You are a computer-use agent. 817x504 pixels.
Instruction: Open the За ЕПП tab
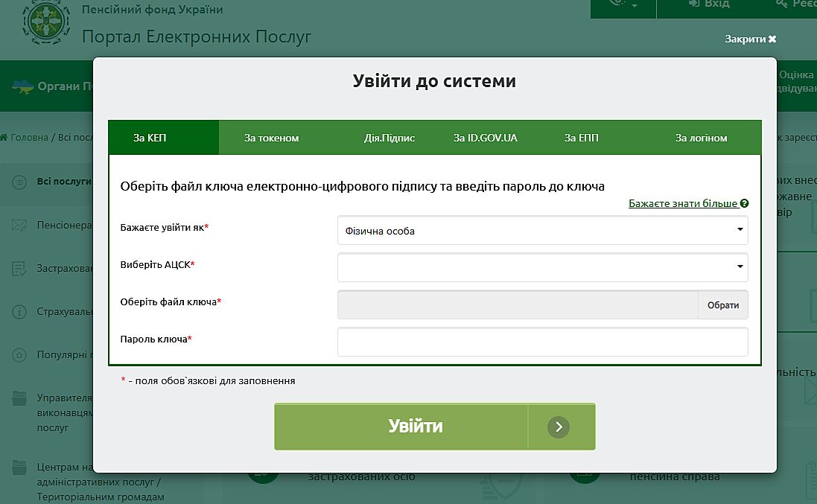[581, 138]
